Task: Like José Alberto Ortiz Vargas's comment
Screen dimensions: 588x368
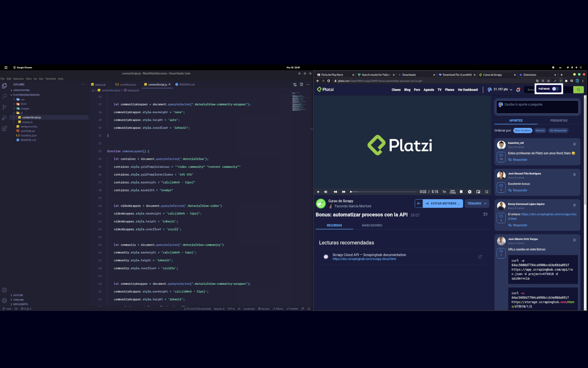Action: [501, 253]
